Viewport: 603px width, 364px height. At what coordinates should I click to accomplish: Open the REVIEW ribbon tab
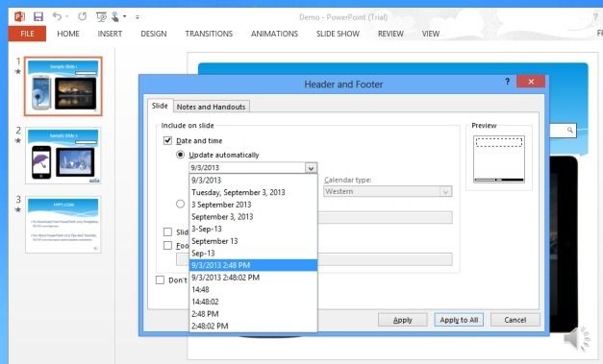coord(390,34)
